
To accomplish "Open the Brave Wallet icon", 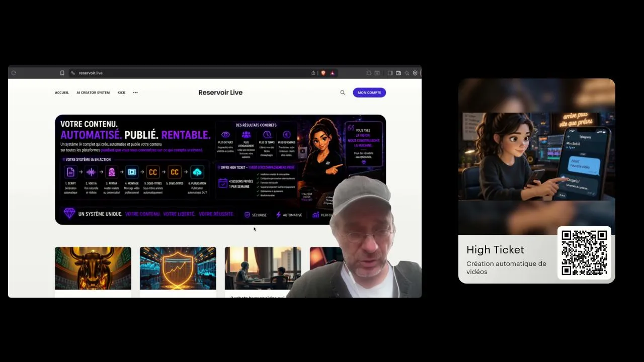I will pos(398,73).
